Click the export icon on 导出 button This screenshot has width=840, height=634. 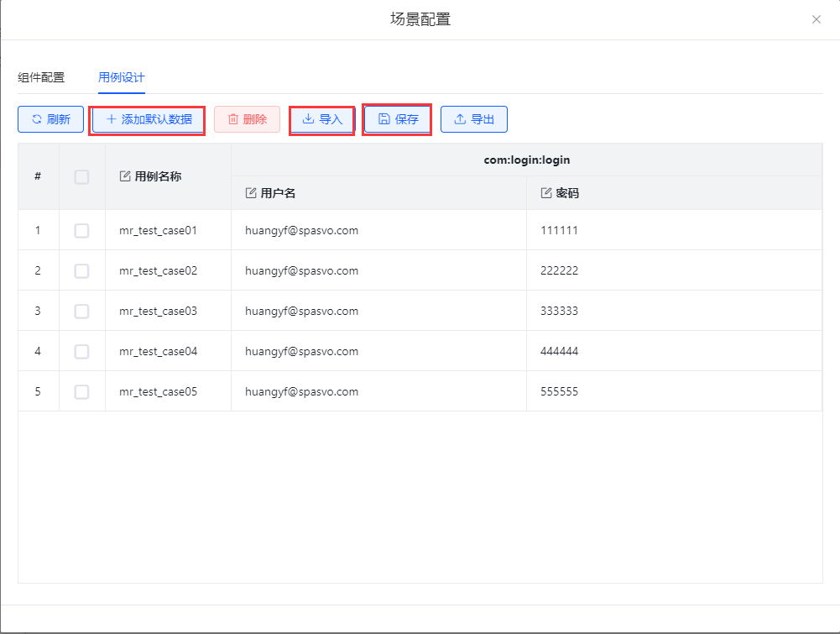[460, 119]
